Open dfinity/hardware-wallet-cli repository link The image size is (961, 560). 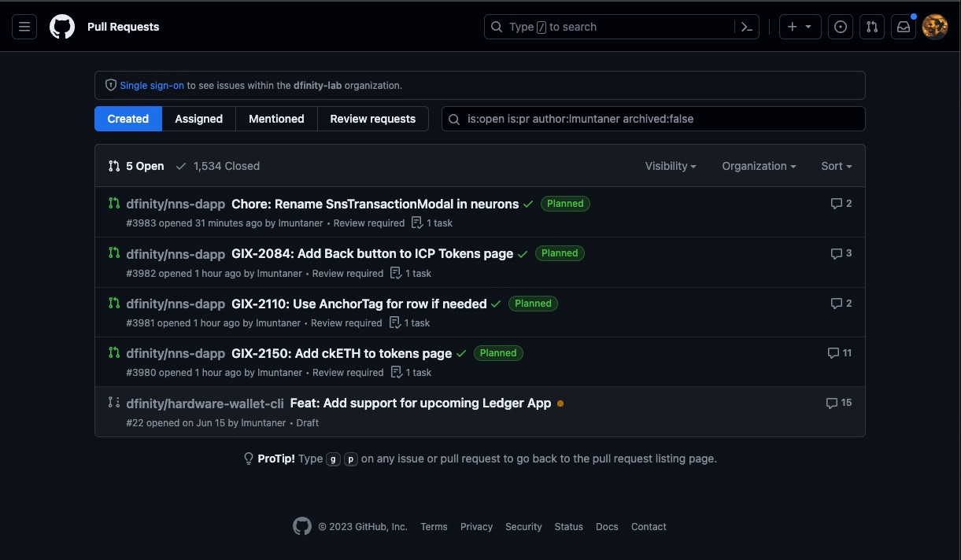pyautogui.click(x=205, y=403)
